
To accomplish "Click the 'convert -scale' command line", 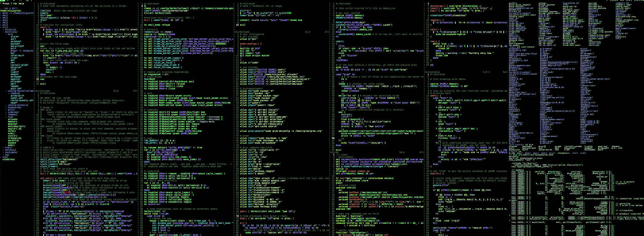I will pos(271,20).
